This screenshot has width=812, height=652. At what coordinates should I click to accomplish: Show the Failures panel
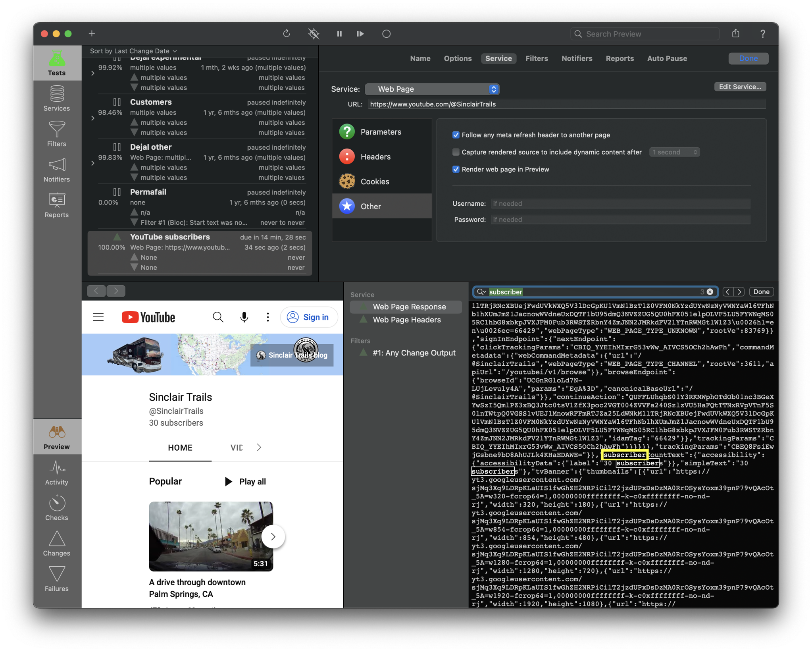(57, 579)
